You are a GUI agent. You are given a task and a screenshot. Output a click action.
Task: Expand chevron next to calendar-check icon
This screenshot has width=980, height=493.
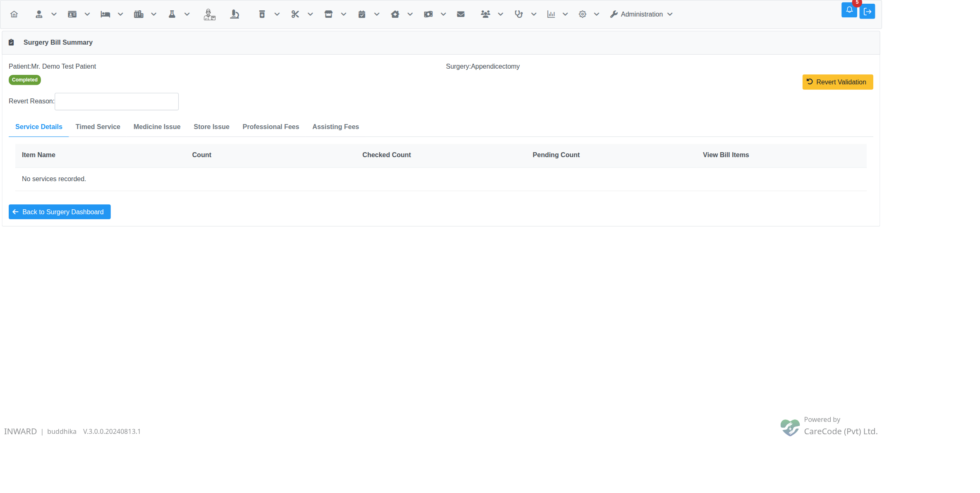click(x=377, y=14)
